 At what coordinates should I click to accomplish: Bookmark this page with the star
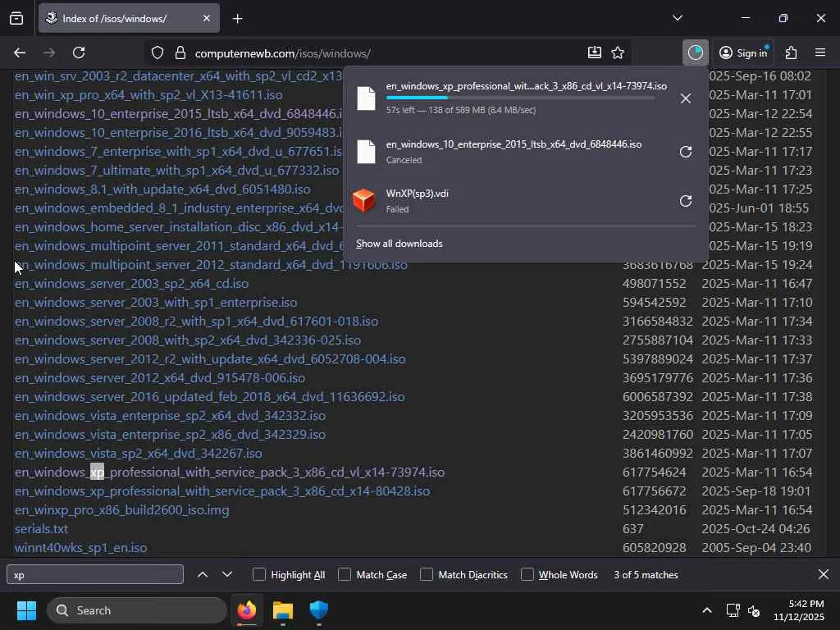618,52
